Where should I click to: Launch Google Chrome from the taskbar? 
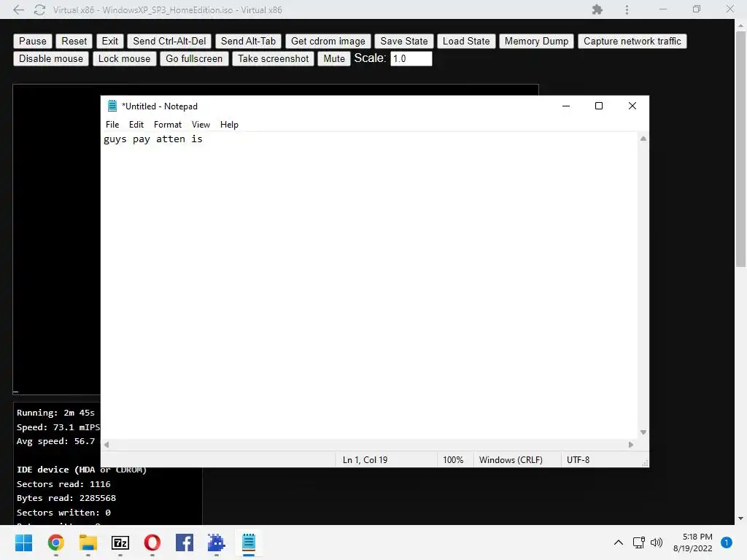[x=55, y=542]
